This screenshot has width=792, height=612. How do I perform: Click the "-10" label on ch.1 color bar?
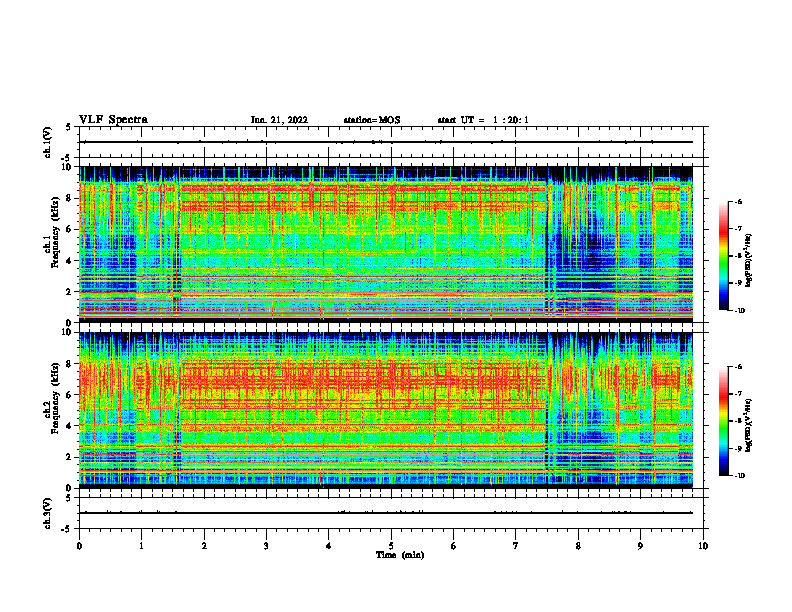click(x=740, y=311)
